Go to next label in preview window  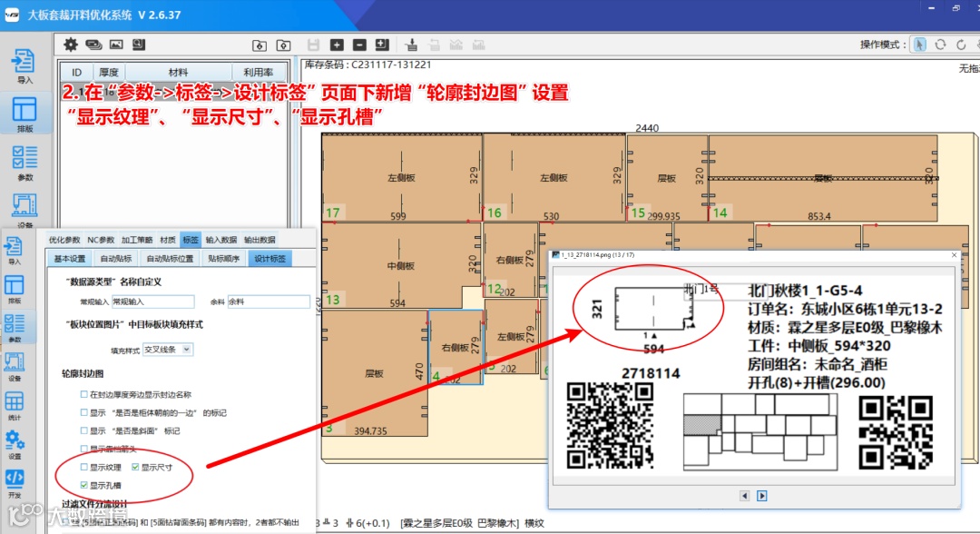pyautogui.click(x=762, y=496)
